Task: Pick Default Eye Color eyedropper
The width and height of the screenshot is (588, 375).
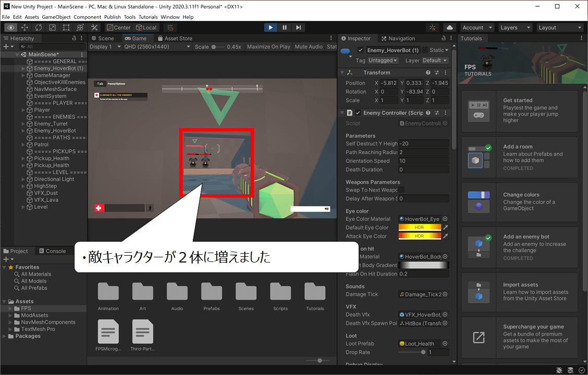Action: click(x=446, y=228)
